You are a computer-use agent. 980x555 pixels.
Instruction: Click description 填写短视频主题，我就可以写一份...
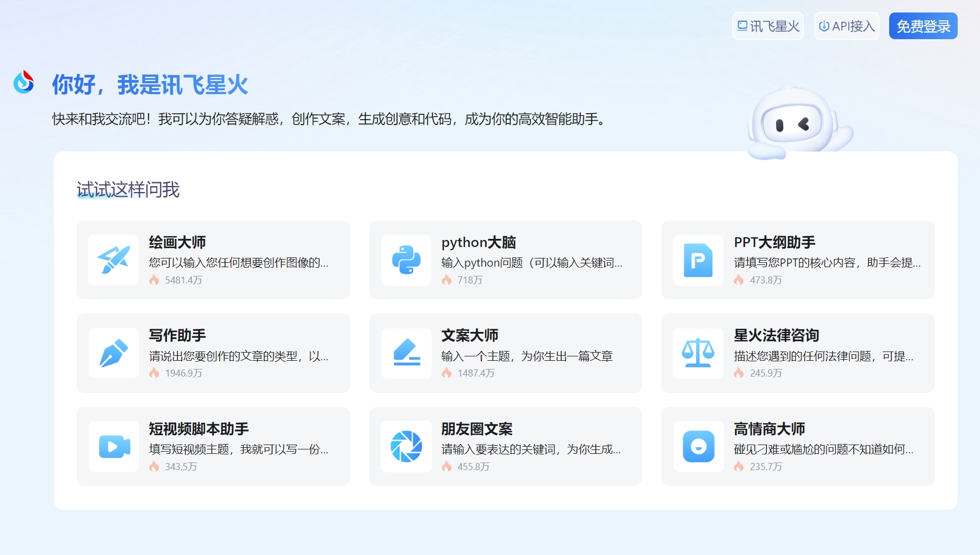(239, 449)
